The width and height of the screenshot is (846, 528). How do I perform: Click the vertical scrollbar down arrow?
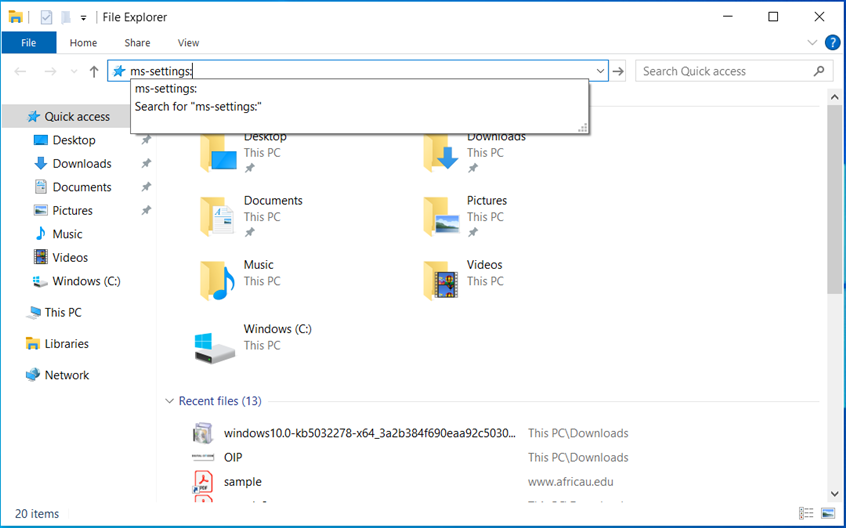point(835,493)
